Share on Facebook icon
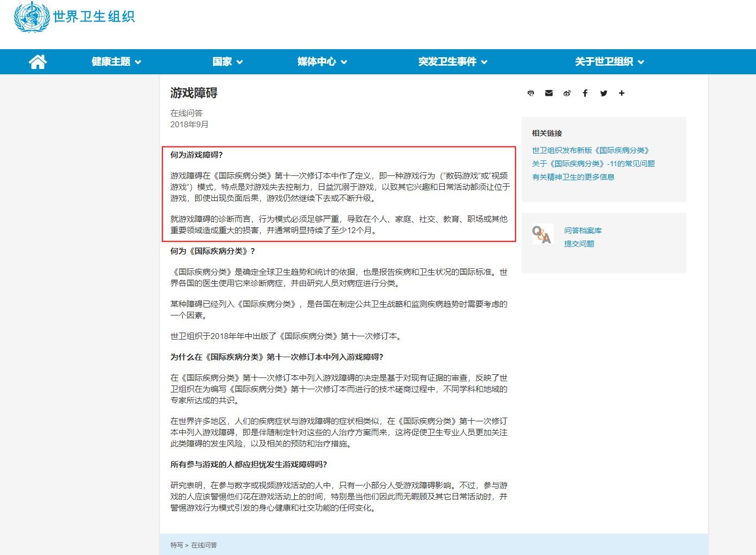Screen dimensions: 756x555 point(585,93)
